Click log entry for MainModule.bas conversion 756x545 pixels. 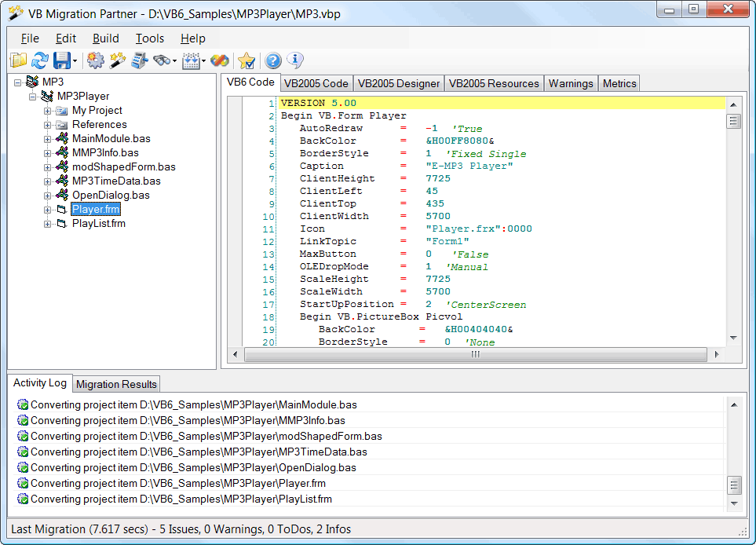point(371,404)
